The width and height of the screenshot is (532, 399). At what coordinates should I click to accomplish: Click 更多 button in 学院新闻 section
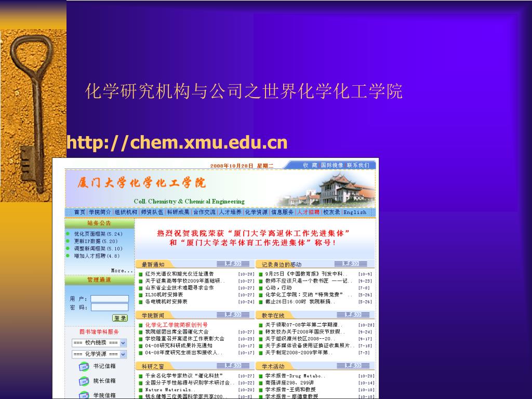pyautogui.click(x=233, y=315)
